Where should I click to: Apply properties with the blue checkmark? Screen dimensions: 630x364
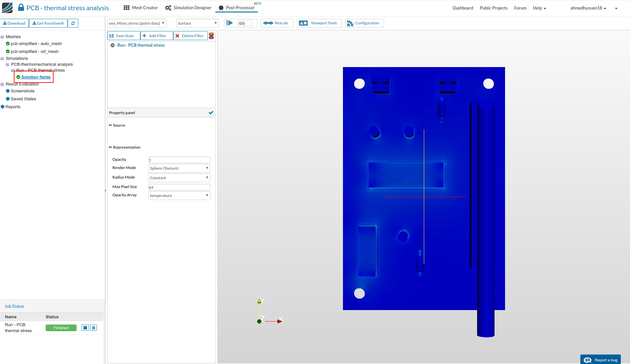(x=211, y=113)
